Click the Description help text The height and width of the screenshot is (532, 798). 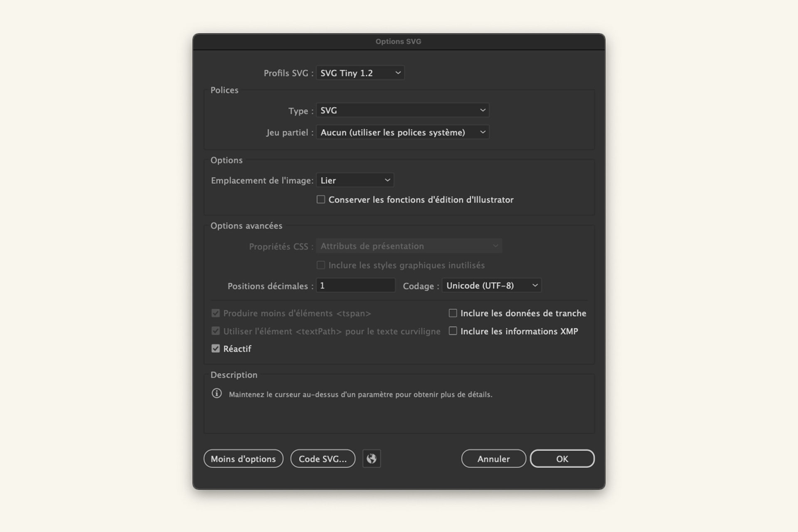[360, 394]
